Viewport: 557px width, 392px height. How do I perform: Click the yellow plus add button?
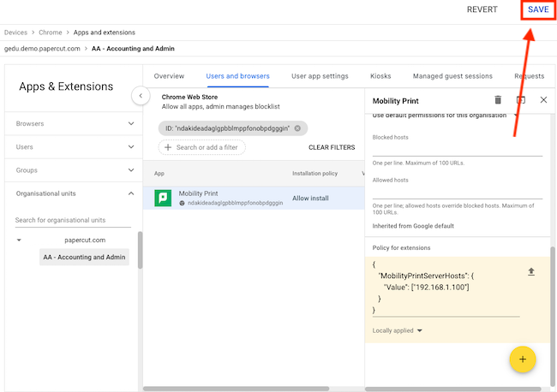coord(523,359)
